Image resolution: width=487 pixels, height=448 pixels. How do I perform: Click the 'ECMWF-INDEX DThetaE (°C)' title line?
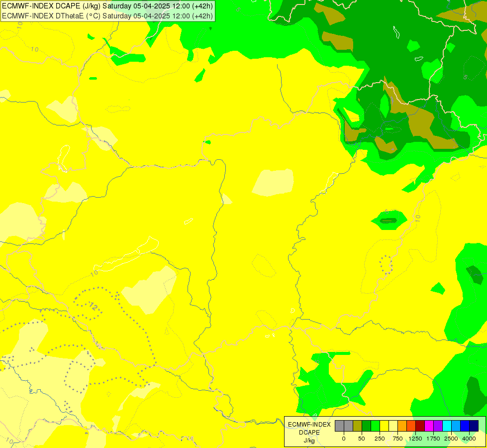pos(107,16)
